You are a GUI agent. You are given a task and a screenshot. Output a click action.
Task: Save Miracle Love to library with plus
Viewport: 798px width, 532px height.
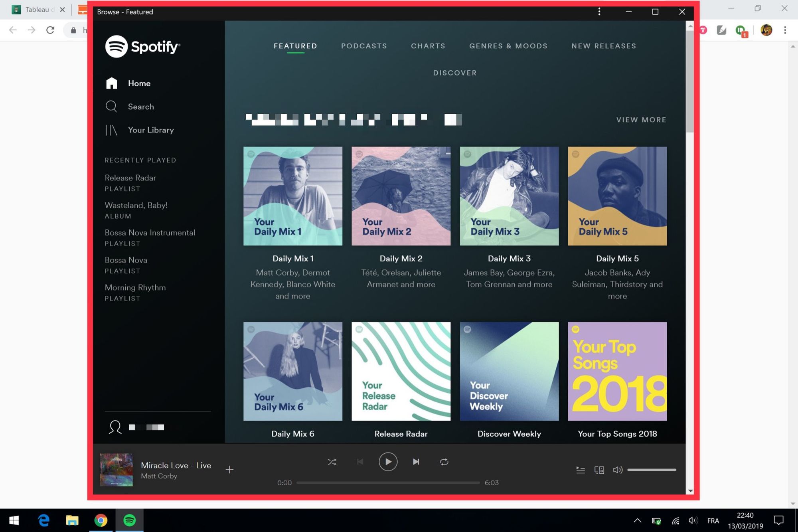229,470
